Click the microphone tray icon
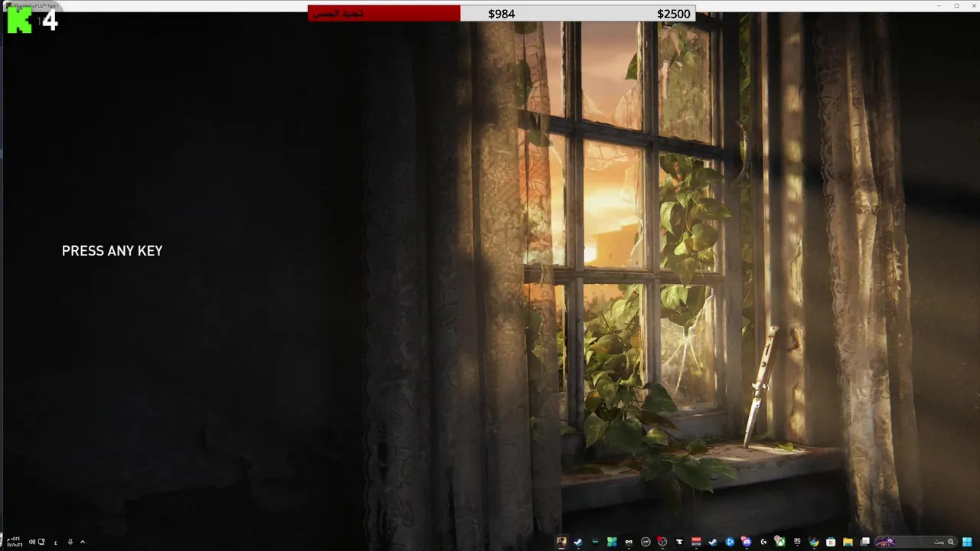980x551 pixels. 70,542
